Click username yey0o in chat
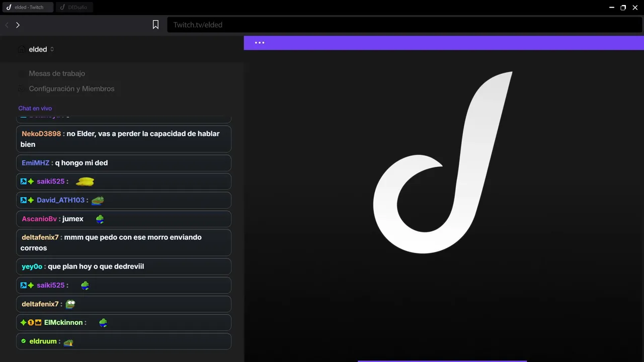This screenshot has width=644, height=362. (32, 266)
